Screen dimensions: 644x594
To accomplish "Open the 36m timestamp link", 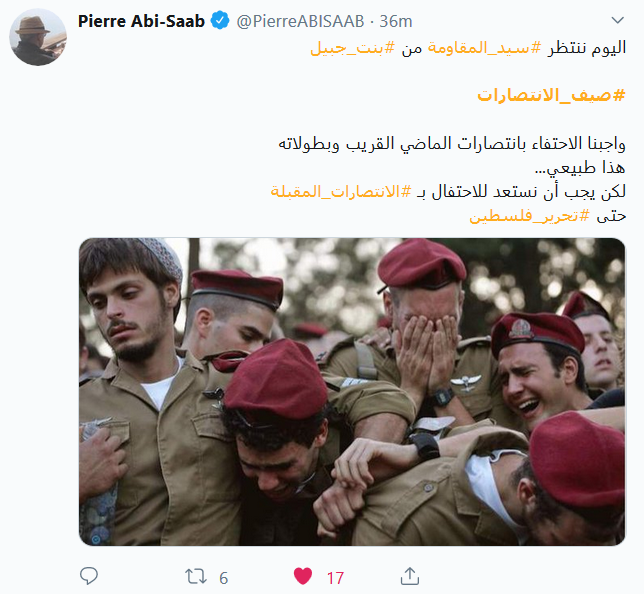I will tap(396, 21).
